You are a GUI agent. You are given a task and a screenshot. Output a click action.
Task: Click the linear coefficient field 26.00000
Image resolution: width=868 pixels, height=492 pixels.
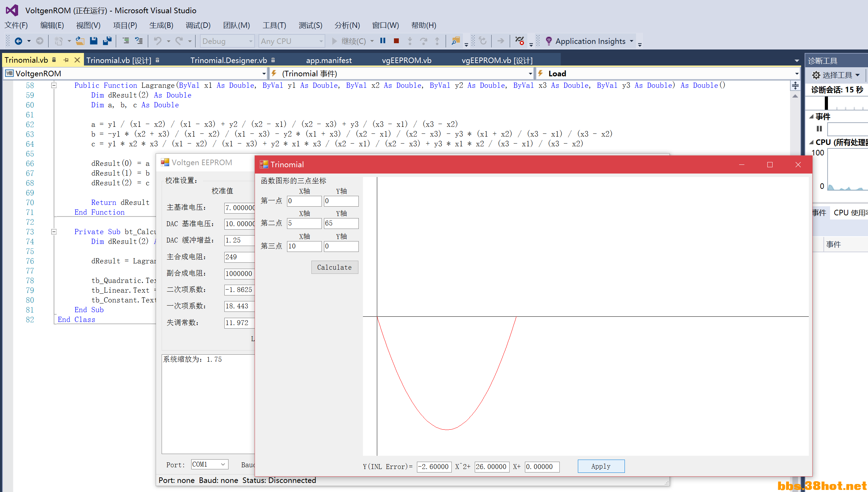click(492, 467)
